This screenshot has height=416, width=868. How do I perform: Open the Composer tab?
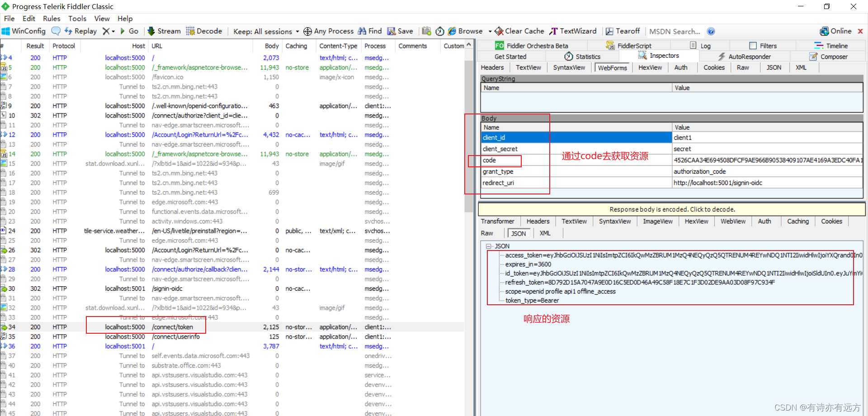pos(828,57)
